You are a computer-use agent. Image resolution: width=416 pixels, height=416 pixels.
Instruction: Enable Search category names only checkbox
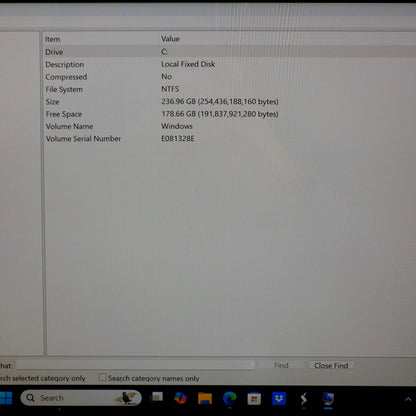point(103,377)
